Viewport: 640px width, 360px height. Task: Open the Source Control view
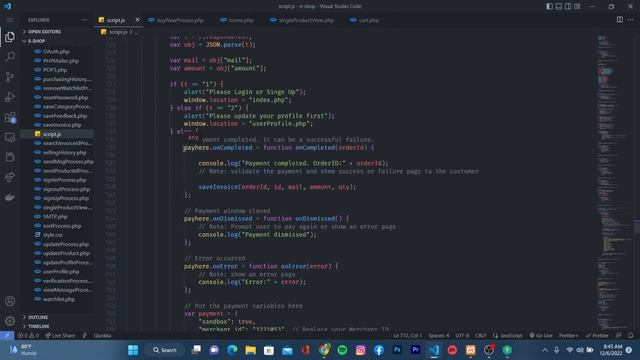pyautogui.click(x=10, y=77)
